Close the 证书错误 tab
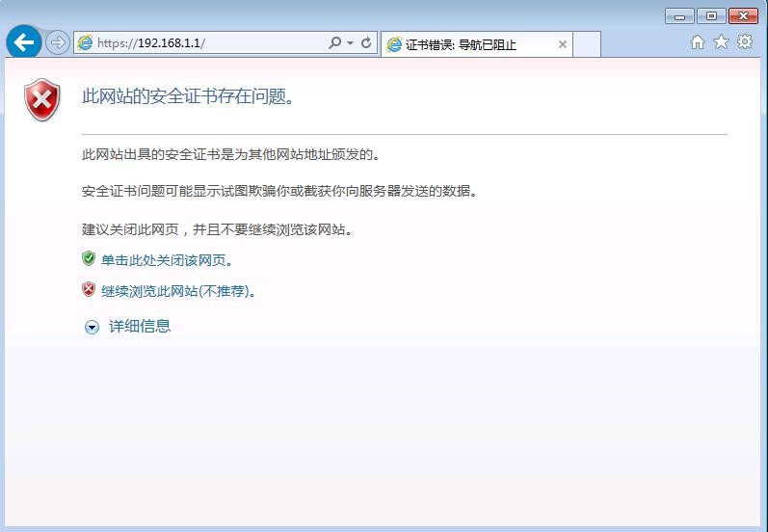 tap(563, 44)
